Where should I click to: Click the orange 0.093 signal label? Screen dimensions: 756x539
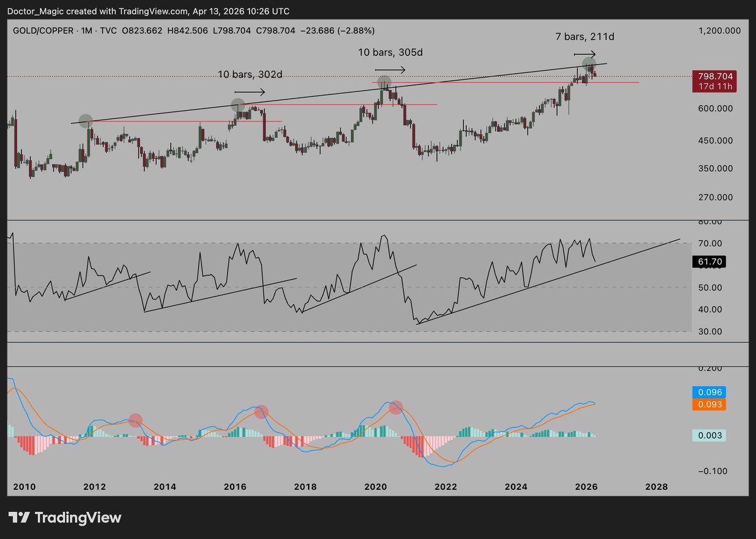tap(709, 404)
